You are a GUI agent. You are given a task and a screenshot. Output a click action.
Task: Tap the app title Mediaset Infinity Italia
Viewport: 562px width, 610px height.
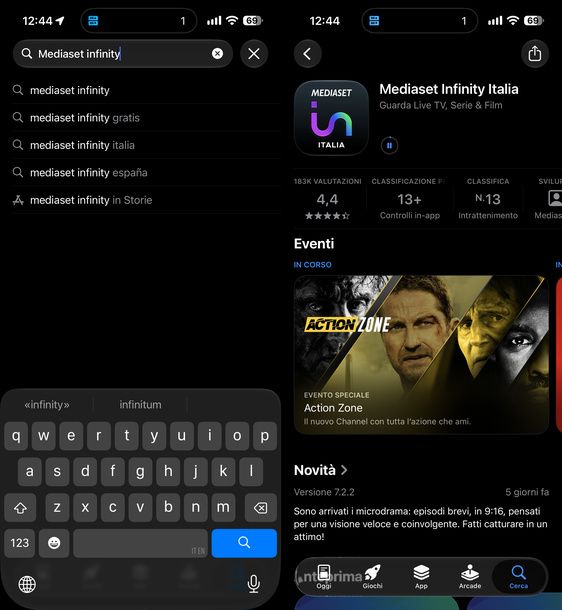point(449,89)
